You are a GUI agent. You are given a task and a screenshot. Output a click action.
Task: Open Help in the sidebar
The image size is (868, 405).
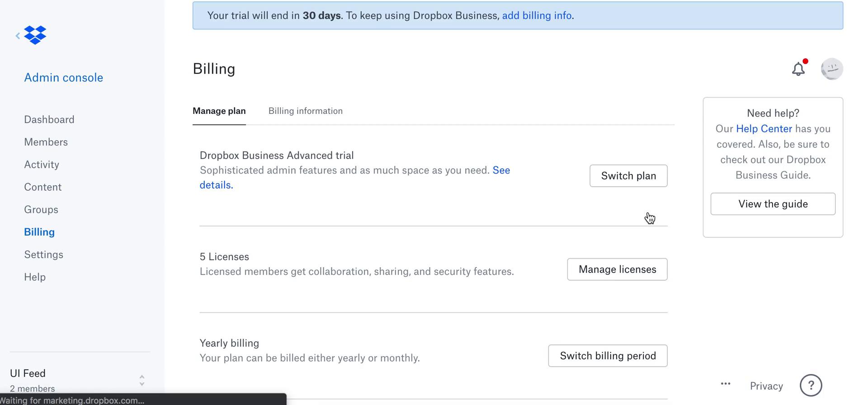coord(35,277)
